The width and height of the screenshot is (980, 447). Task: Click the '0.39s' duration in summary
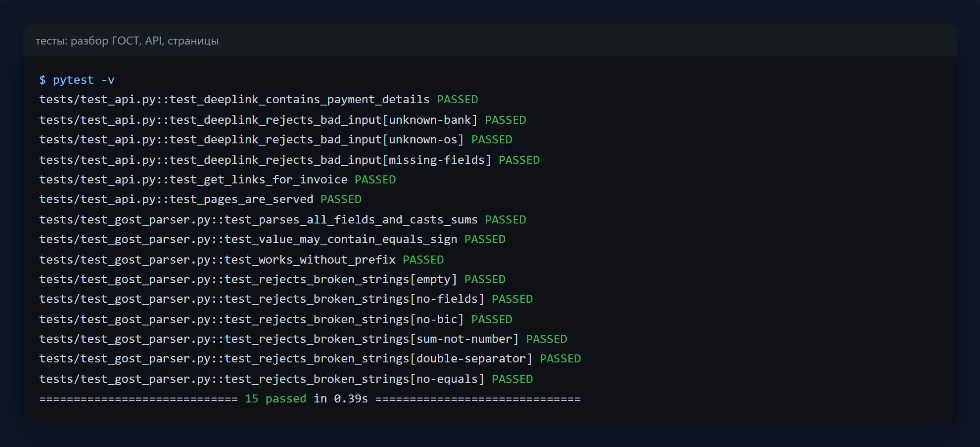351,398
